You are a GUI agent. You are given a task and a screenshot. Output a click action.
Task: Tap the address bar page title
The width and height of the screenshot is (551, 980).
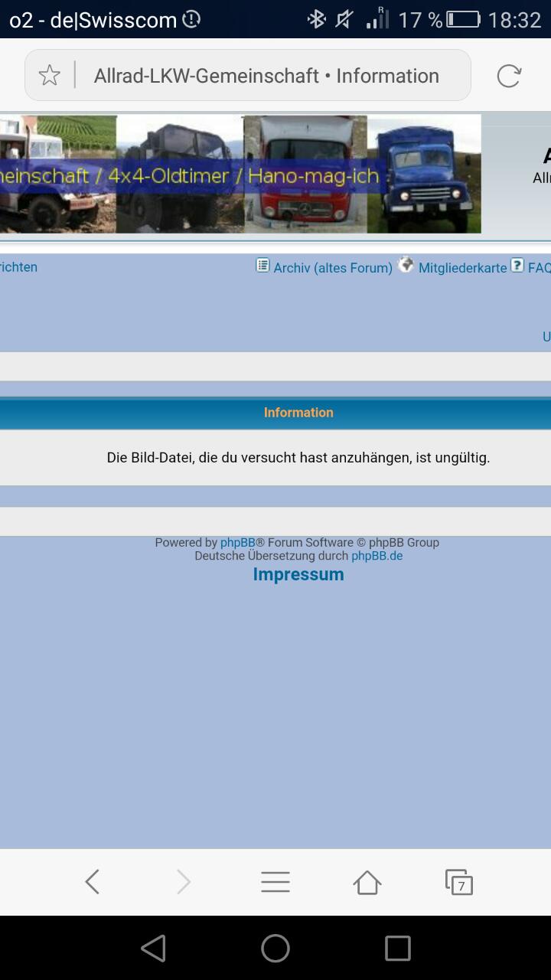[266, 76]
